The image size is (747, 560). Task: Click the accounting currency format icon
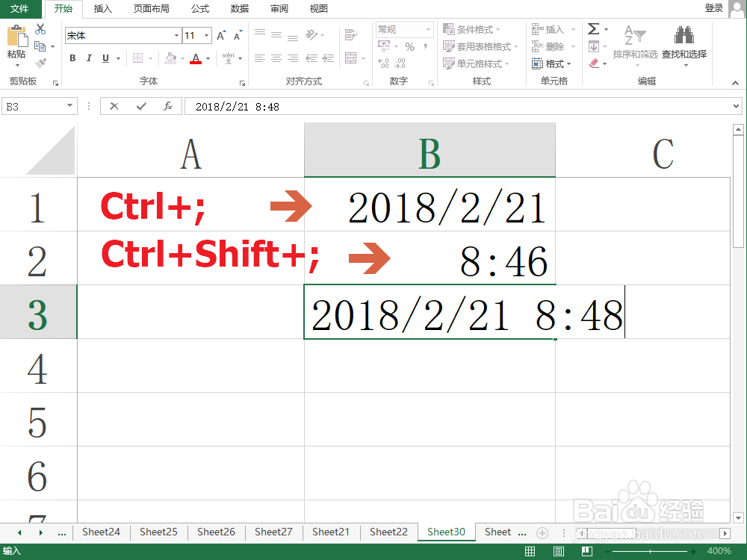pos(384,46)
